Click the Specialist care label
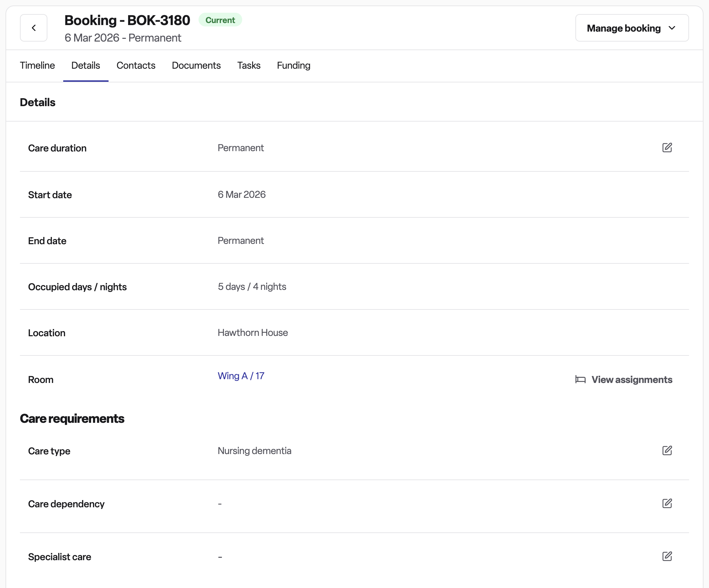Image resolution: width=709 pixels, height=588 pixels. click(60, 557)
